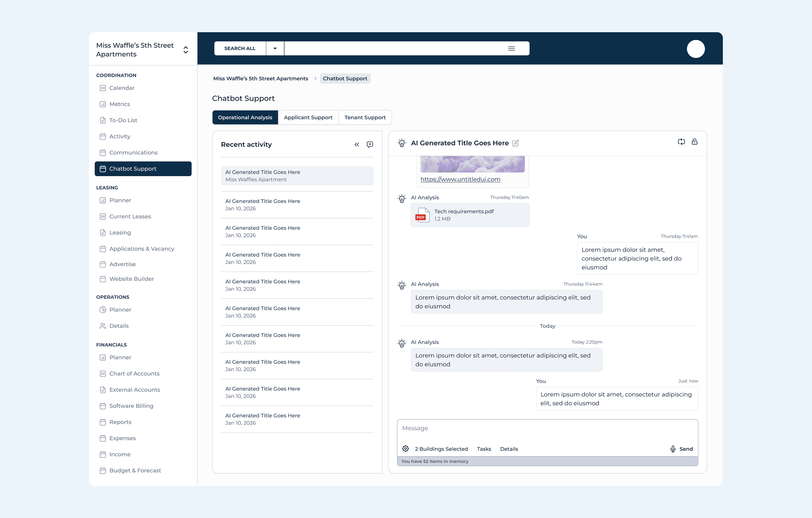Screen dimensions: 812x518
Task: Open the search bar hamburger menu
Action: coord(511,49)
